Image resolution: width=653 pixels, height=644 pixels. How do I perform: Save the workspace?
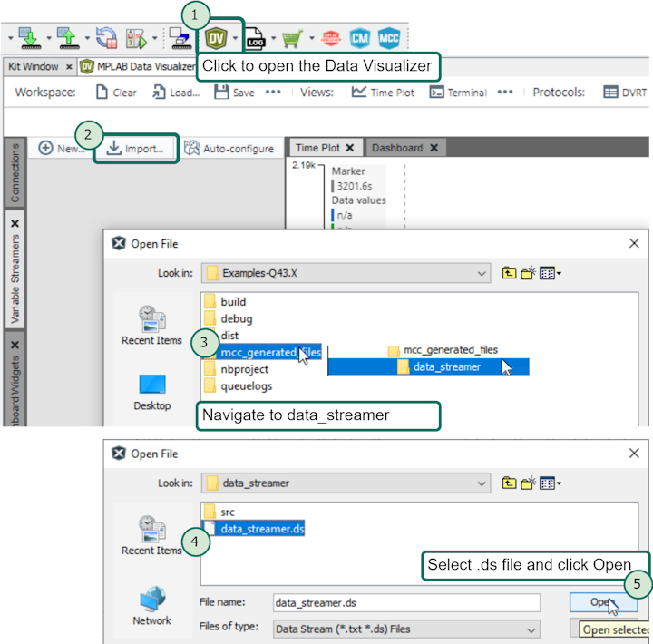coord(235,92)
